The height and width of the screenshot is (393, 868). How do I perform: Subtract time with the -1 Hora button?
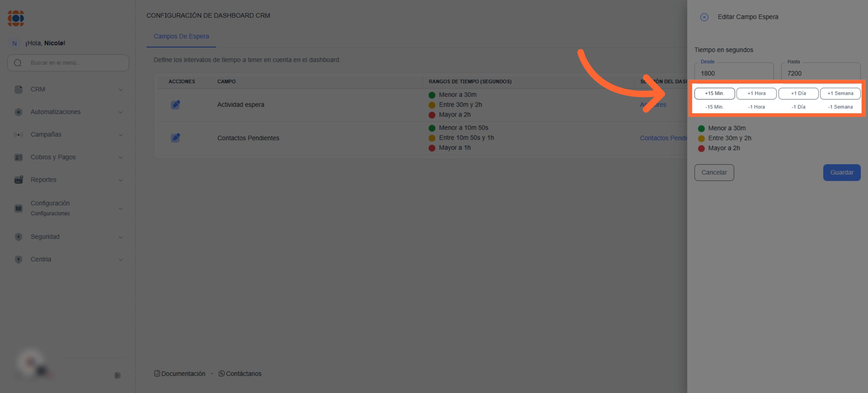coord(756,107)
